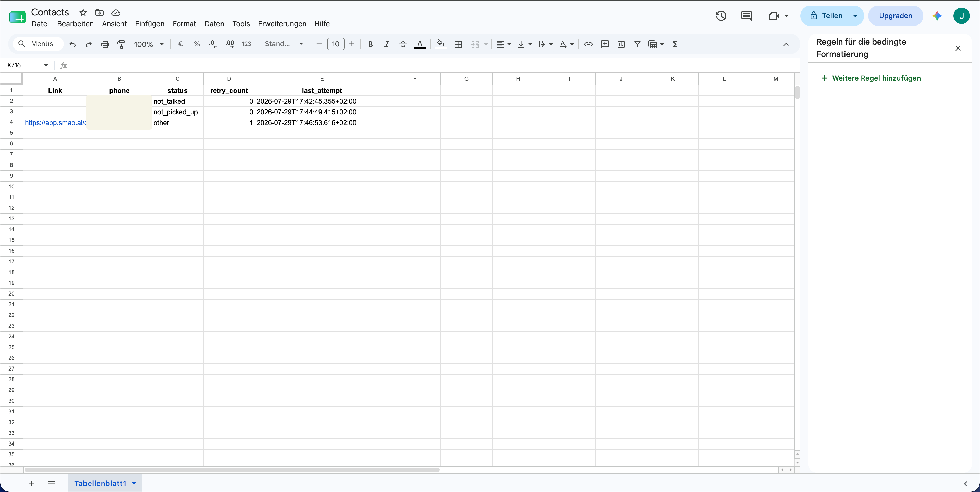Select cell with status not_picked_up
Image resolution: width=980 pixels, height=492 pixels.
click(177, 112)
